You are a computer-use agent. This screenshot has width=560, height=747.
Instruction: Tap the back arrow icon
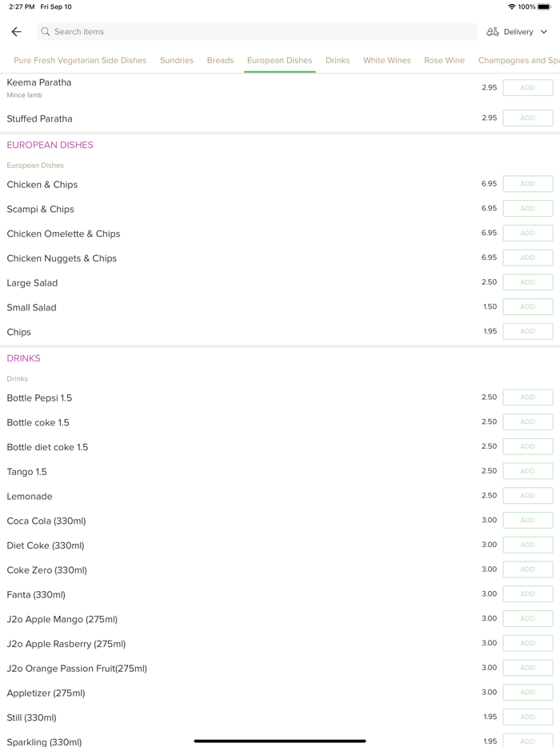click(17, 32)
